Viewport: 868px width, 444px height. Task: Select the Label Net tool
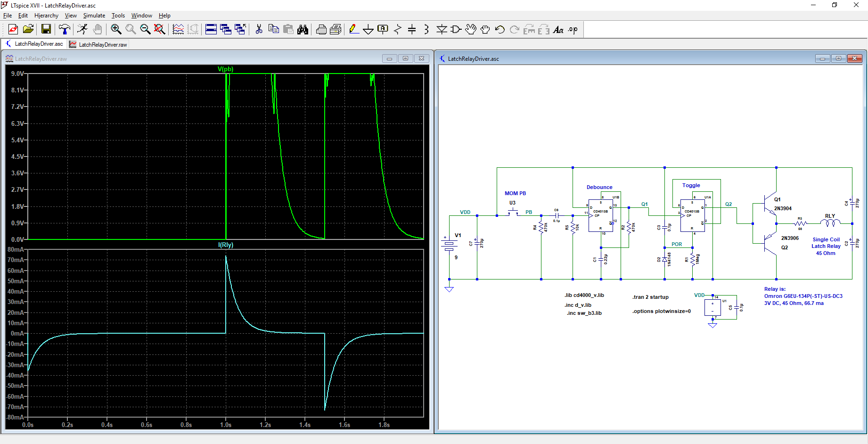point(383,30)
